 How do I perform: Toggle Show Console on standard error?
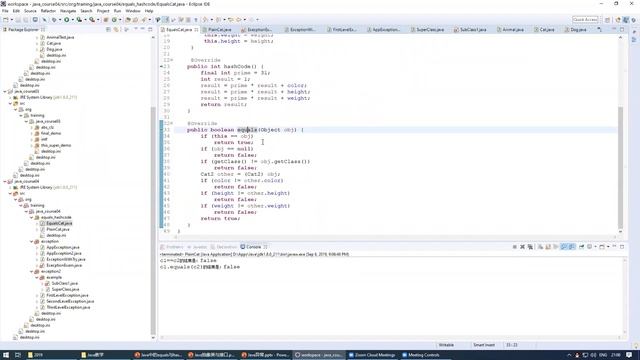572,247
